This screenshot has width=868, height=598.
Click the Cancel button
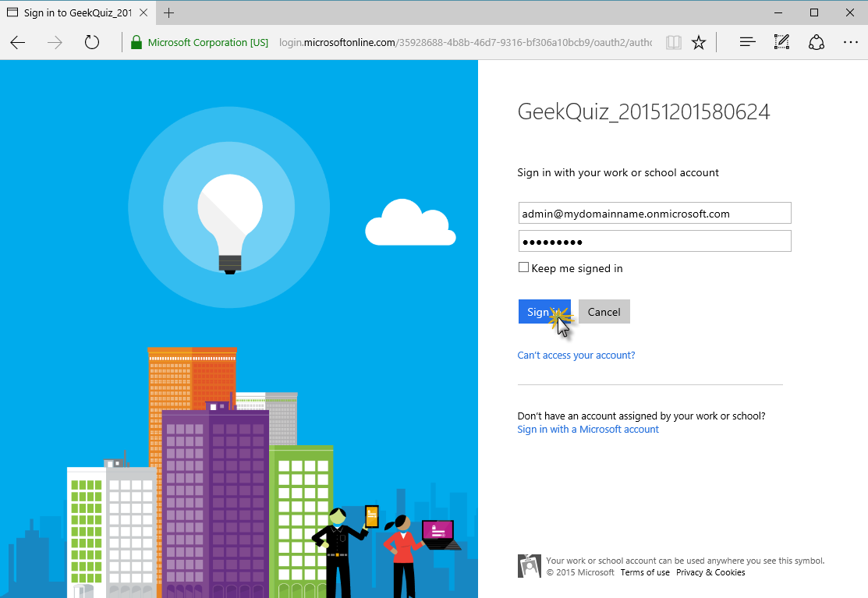[604, 312]
